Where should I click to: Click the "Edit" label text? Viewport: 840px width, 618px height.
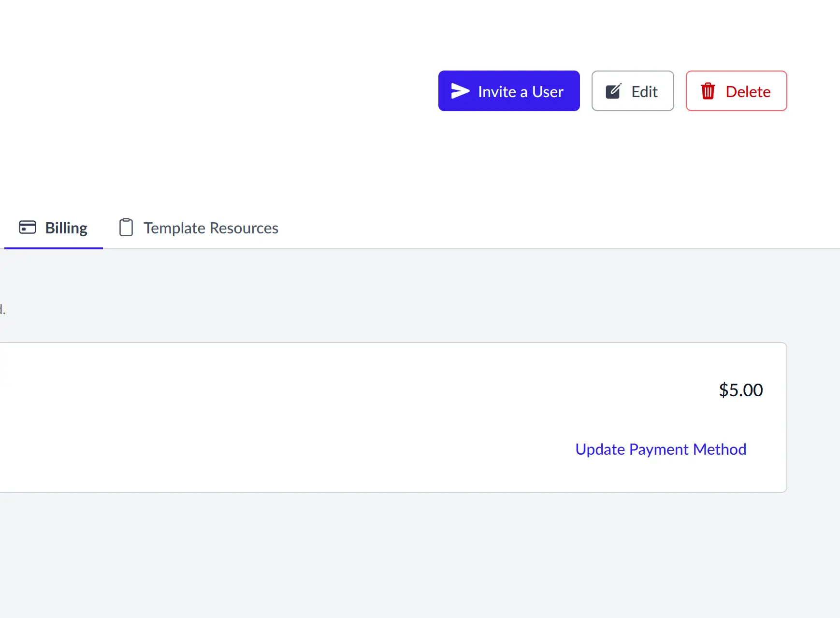click(x=644, y=92)
